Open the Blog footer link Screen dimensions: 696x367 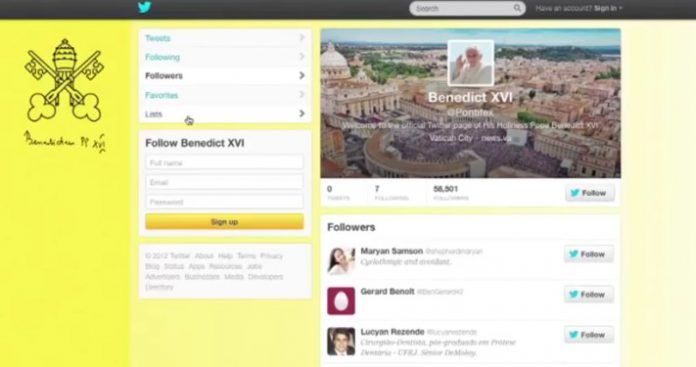coord(152,266)
